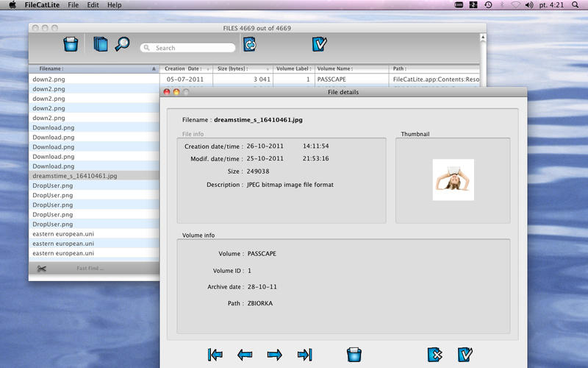Confirm with checkmark icon in File details

tap(465, 354)
